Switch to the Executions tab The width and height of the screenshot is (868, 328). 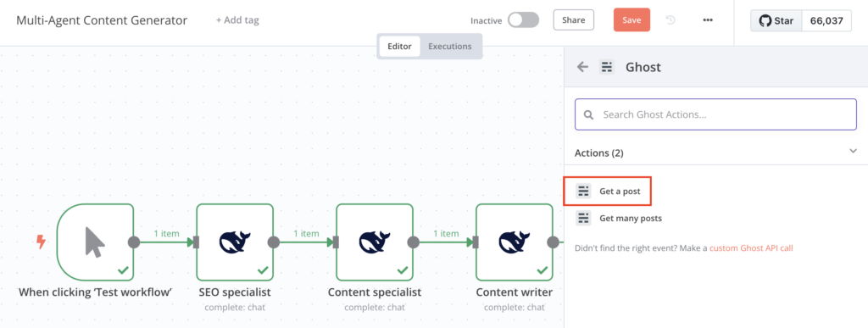450,47
